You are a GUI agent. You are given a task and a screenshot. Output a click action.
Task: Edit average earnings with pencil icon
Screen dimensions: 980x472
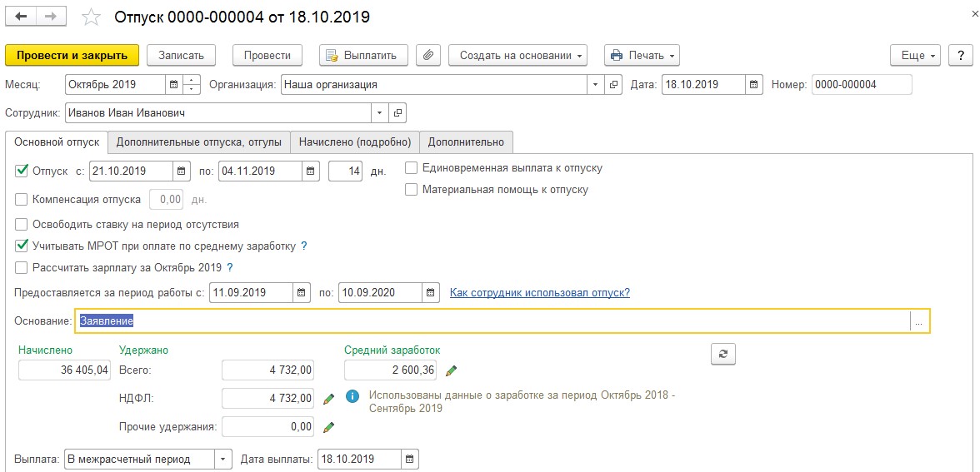coord(451,370)
